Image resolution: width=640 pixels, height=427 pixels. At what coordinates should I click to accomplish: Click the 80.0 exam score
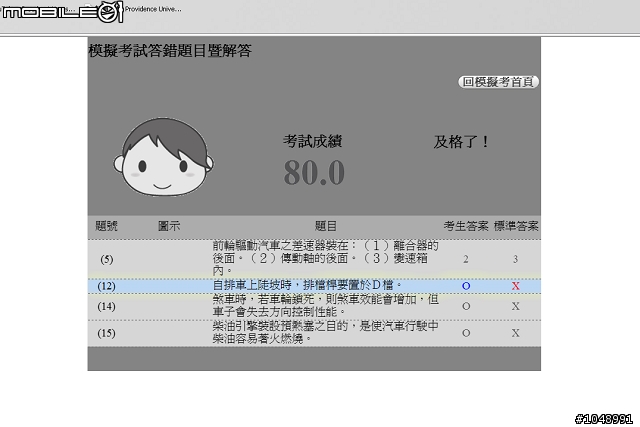point(314,173)
